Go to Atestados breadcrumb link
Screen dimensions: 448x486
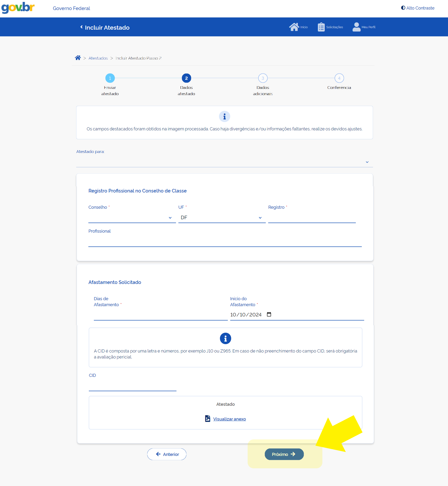[98, 58]
